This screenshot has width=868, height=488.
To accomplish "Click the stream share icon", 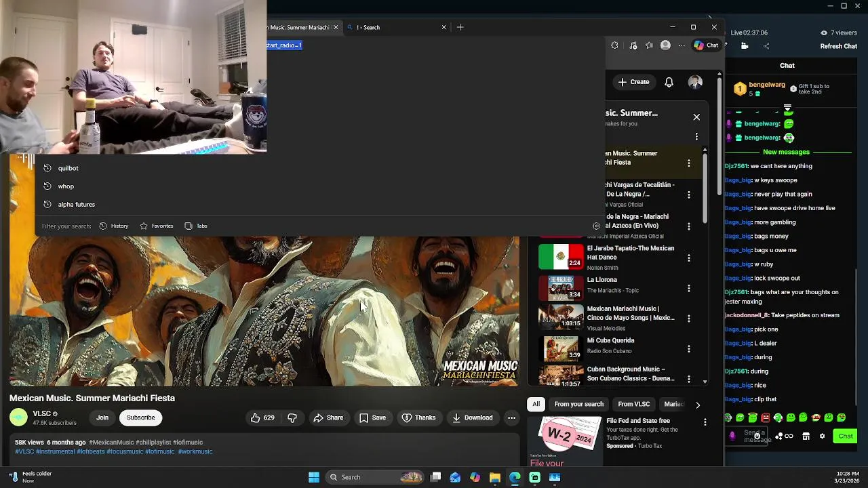I will coord(766,46).
